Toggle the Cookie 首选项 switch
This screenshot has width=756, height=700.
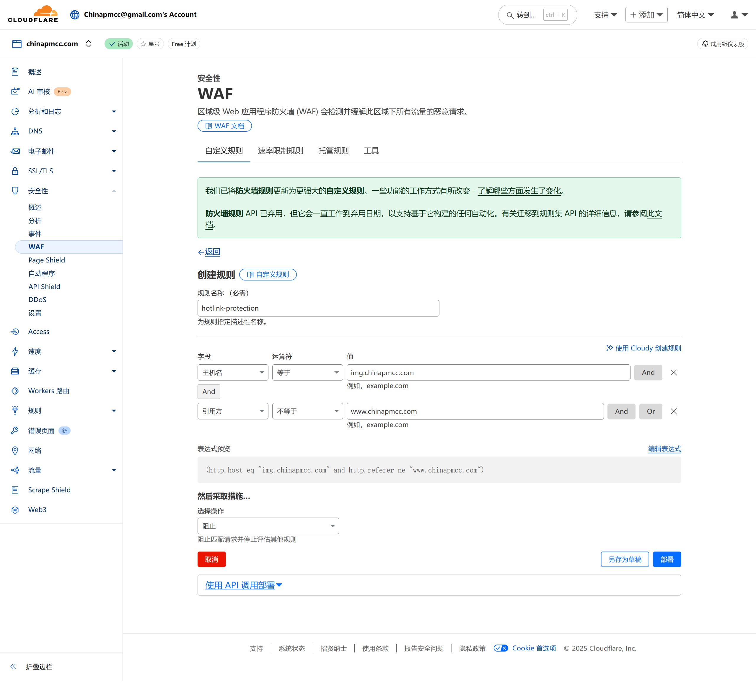coord(501,648)
